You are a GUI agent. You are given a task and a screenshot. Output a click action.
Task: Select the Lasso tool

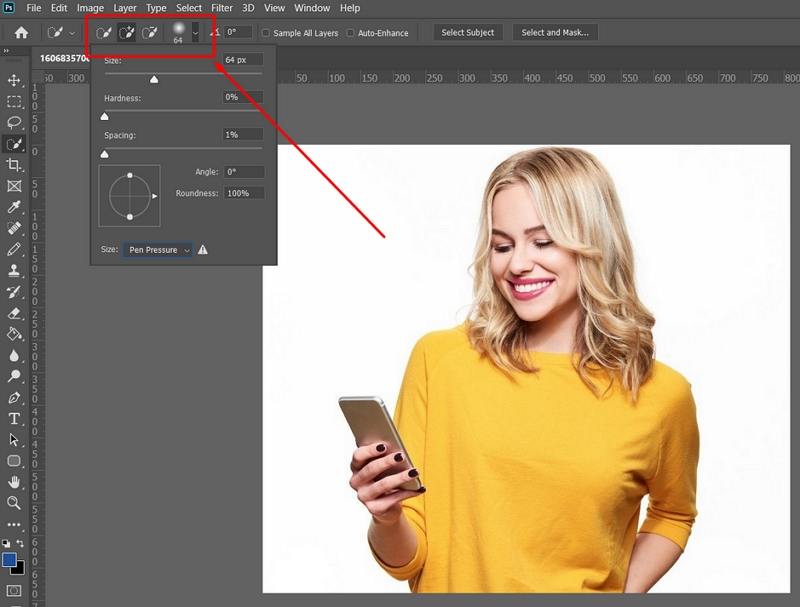pos(14,122)
